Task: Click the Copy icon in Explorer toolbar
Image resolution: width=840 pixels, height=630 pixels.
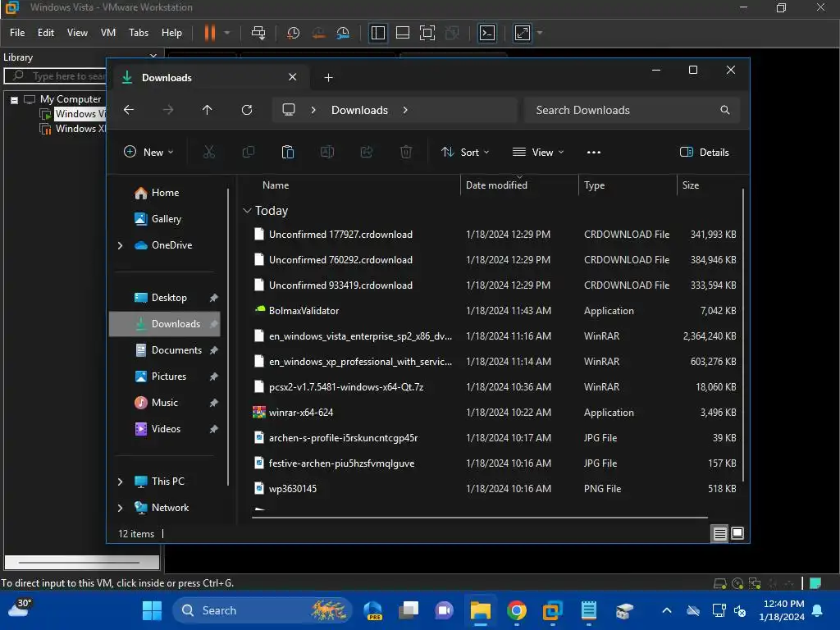Action: click(248, 152)
